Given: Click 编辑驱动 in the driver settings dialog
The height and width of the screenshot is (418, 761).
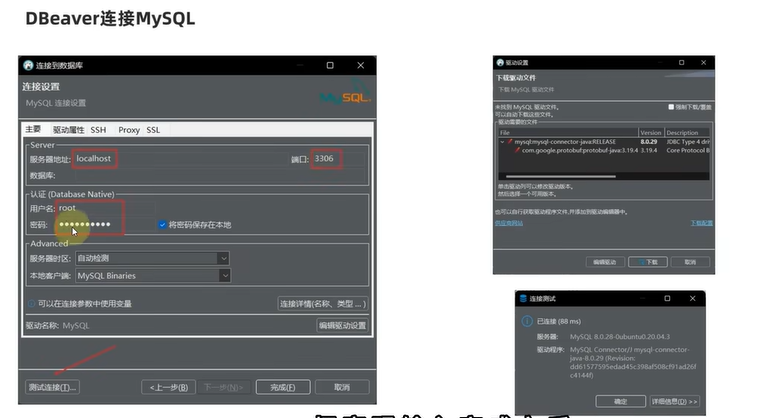Looking at the screenshot, I should tap(604, 262).
